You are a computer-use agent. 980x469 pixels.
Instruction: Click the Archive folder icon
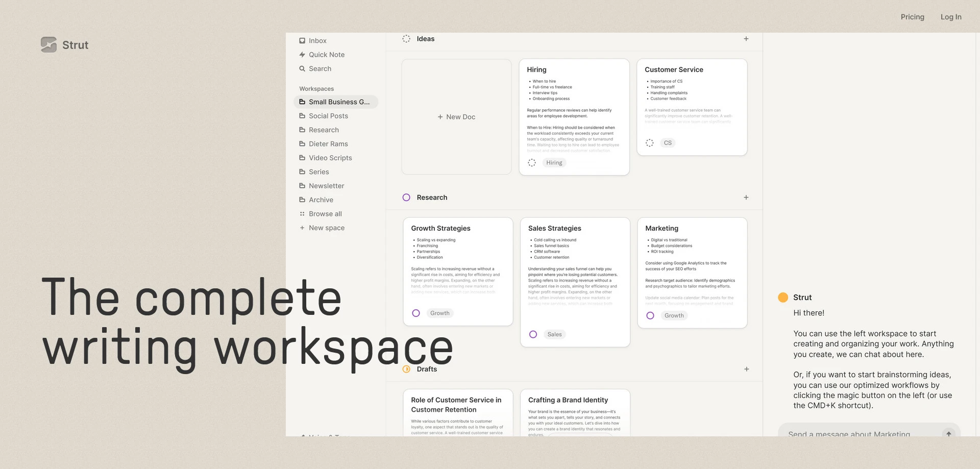coord(302,200)
